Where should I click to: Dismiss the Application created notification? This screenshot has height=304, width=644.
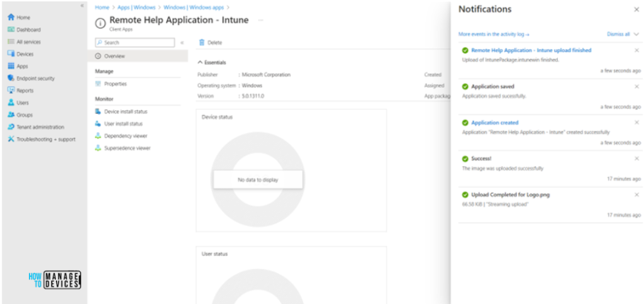[x=636, y=123]
